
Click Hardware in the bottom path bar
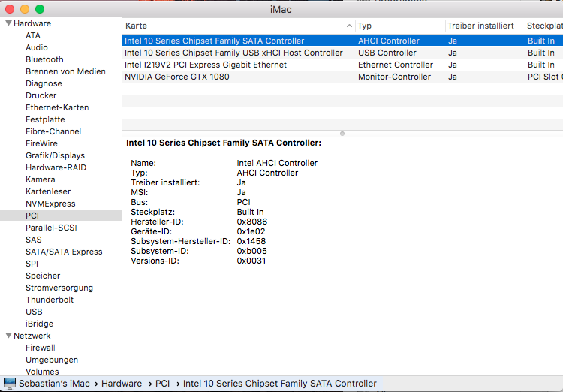[x=122, y=384]
